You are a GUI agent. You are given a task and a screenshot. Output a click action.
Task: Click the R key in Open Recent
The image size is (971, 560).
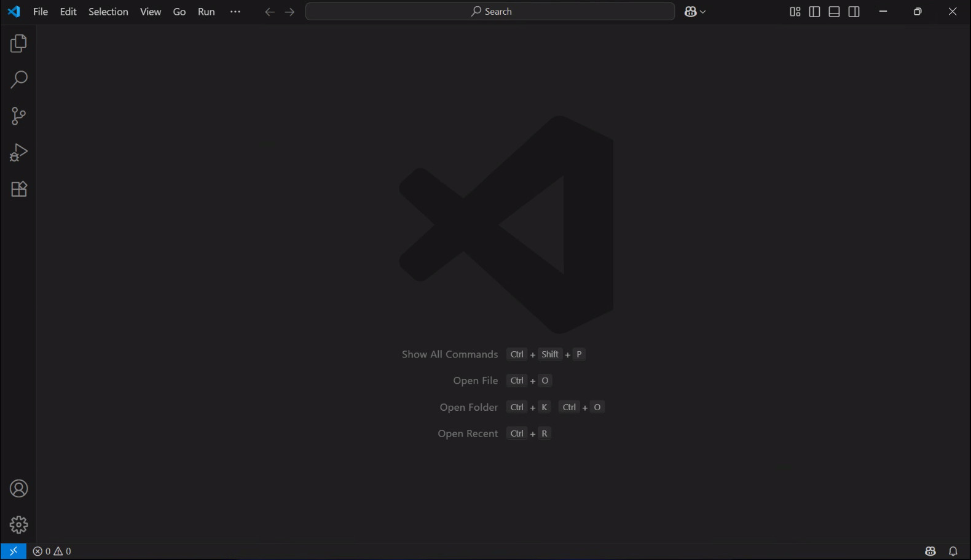pyautogui.click(x=544, y=434)
